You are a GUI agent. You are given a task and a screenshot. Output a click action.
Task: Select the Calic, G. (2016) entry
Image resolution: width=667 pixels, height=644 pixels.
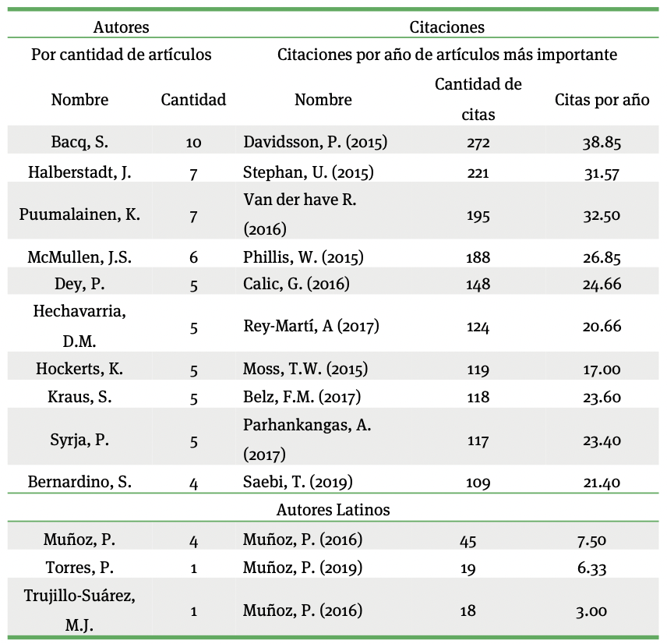pyautogui.click(x=297, y=284)
